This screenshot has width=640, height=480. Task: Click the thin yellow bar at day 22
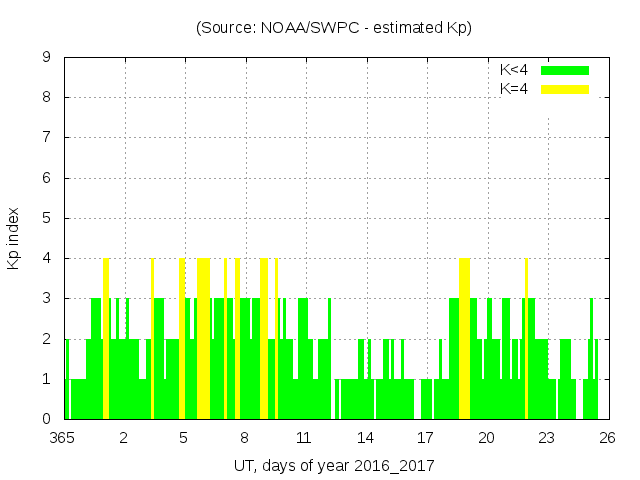526,340
